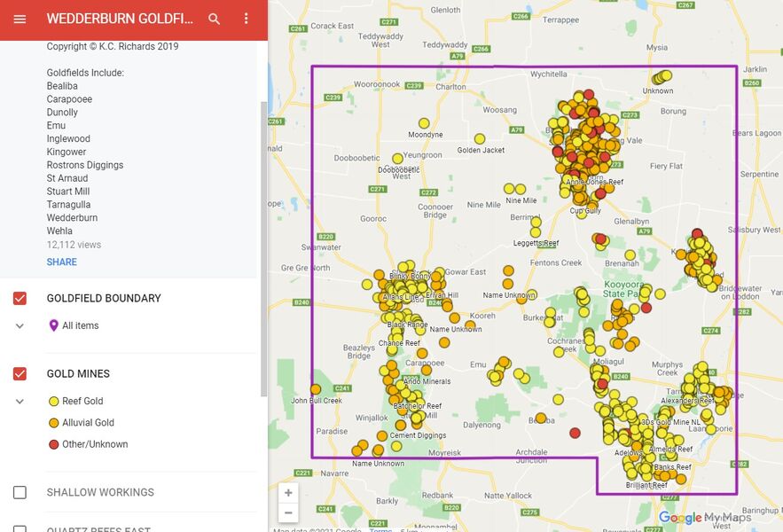Click the Dooboobetic West yellow marker
The height and width of the screenshot is (532, 783).
pos(397,159)
